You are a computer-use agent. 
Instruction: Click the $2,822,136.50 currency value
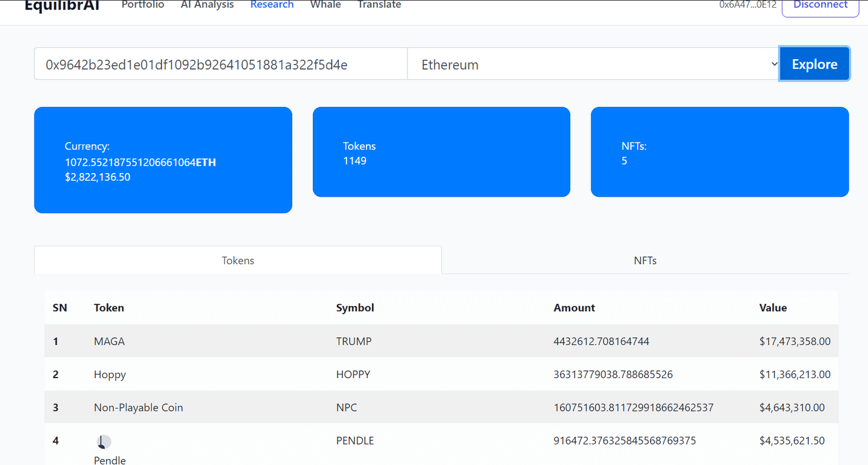pyautogui.click(x=98, y=177)
